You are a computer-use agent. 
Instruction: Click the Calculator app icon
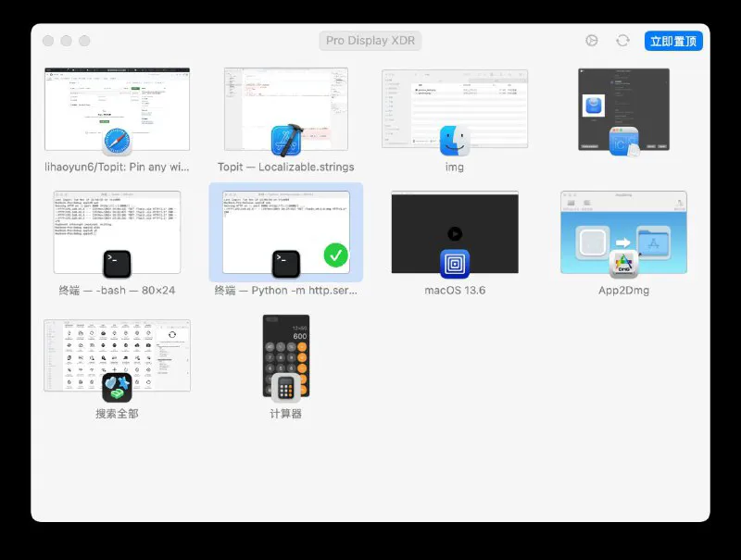pos(286,388)
